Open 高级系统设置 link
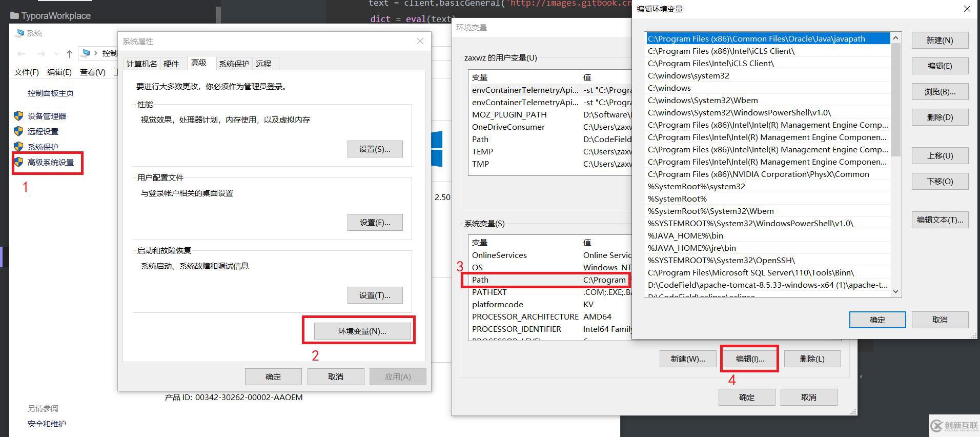This screenshot has height=437, width=980. coord(51,162)
